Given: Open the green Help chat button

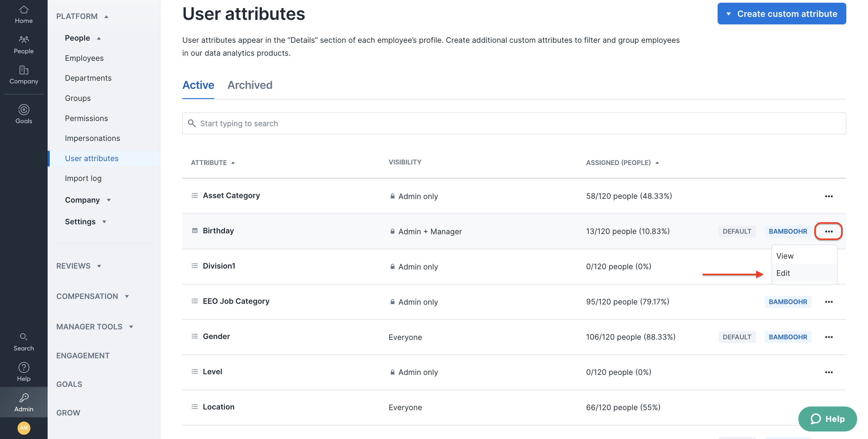Looking at the screenshot, I should pyautogui.click(x=827, y=419).
